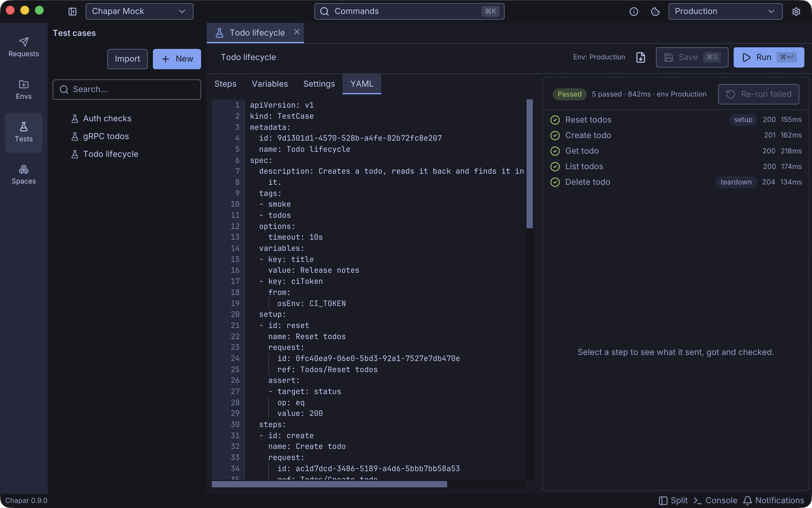Select the YAML tab
Viewport: 812px width, 508px height.
[x=362, y=84]
